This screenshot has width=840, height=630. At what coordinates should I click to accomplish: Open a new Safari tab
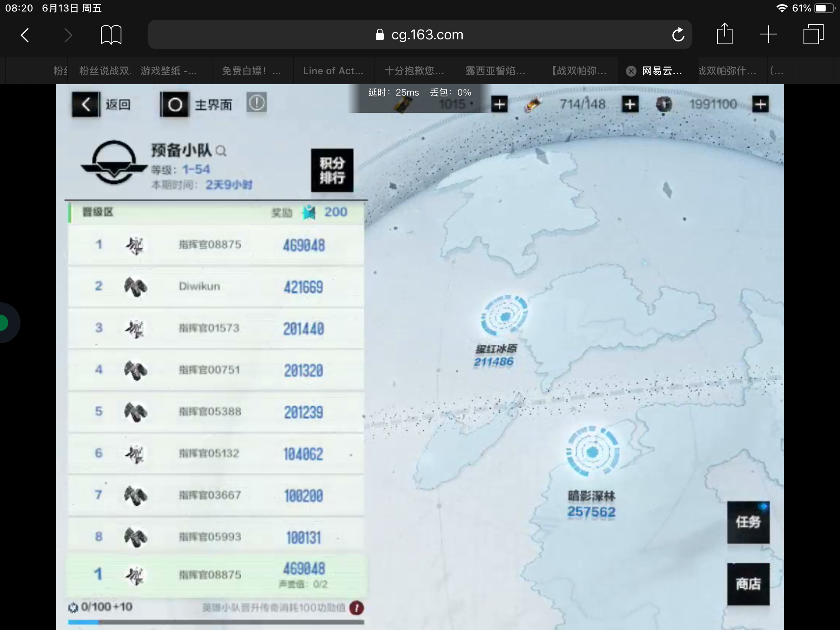coord(768,34)
